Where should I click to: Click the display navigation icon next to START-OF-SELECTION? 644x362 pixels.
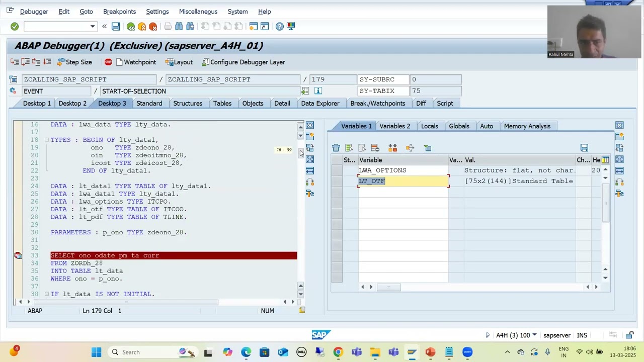(x=305, y=91)
